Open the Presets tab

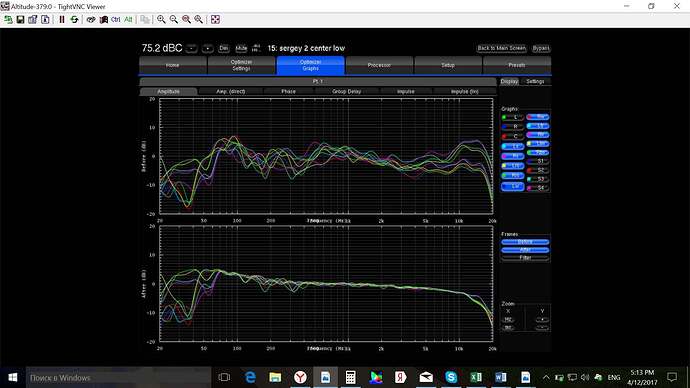click(x=517, y=65)
